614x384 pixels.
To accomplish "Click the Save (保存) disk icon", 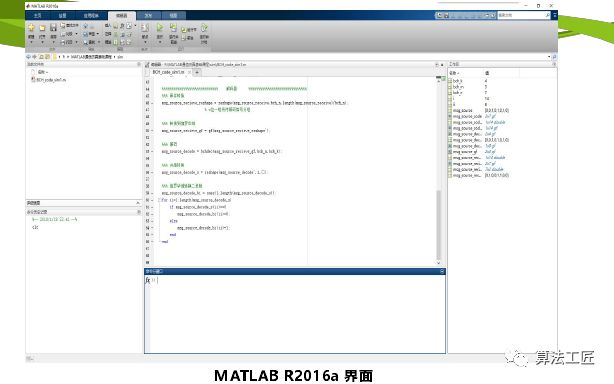I will pyautogui.click(x=53, y=27).
